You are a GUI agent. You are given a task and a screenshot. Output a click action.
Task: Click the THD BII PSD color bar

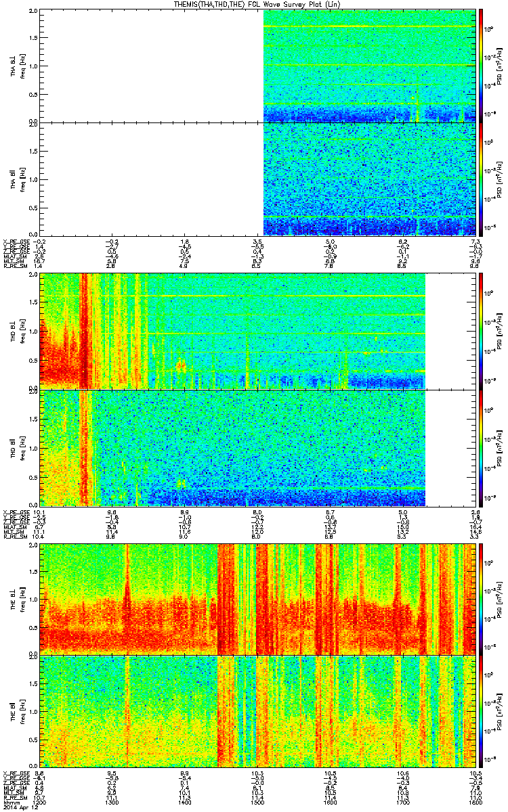(481, 447)
